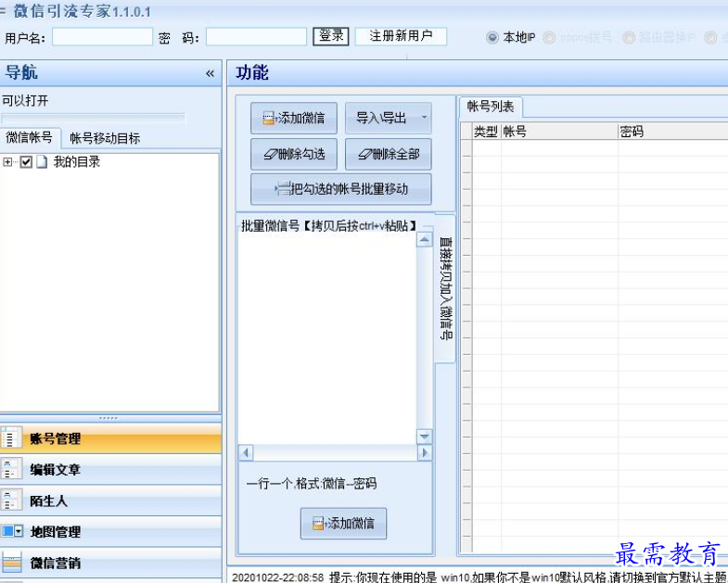Click the batch text area scroll-up arrow
728x583 pixels.
tap(424, 239)
